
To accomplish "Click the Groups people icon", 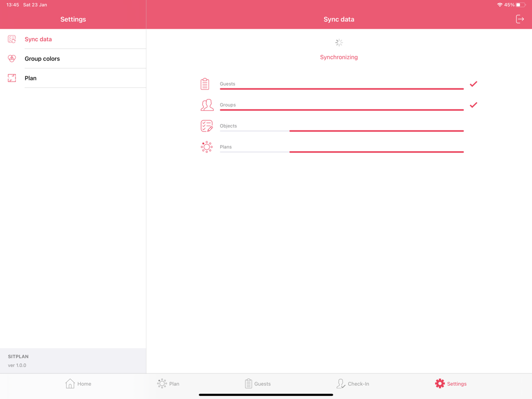I will [x=207, y=105].
